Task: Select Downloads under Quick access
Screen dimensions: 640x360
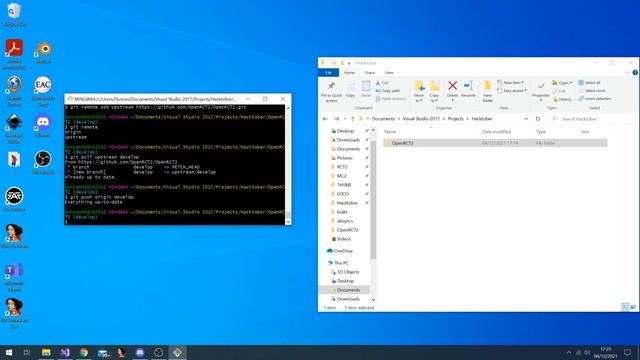Action: click(348, 140)
